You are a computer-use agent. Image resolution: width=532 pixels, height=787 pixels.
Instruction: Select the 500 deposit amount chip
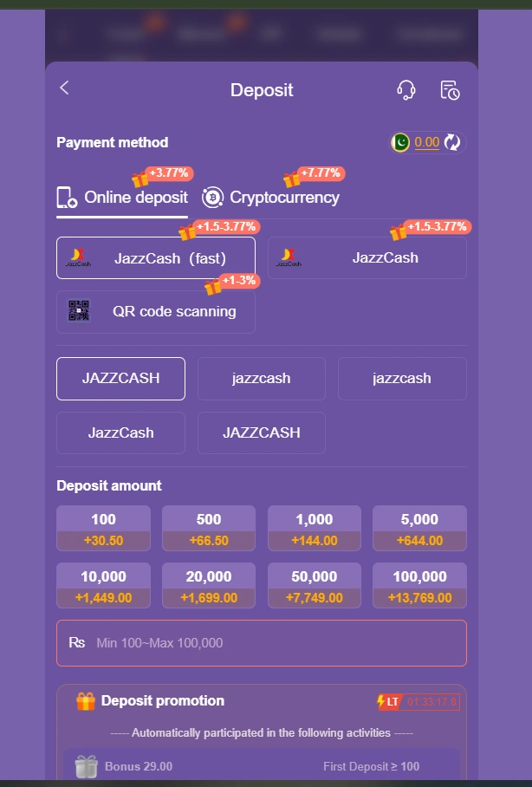(x=209, y=529)
